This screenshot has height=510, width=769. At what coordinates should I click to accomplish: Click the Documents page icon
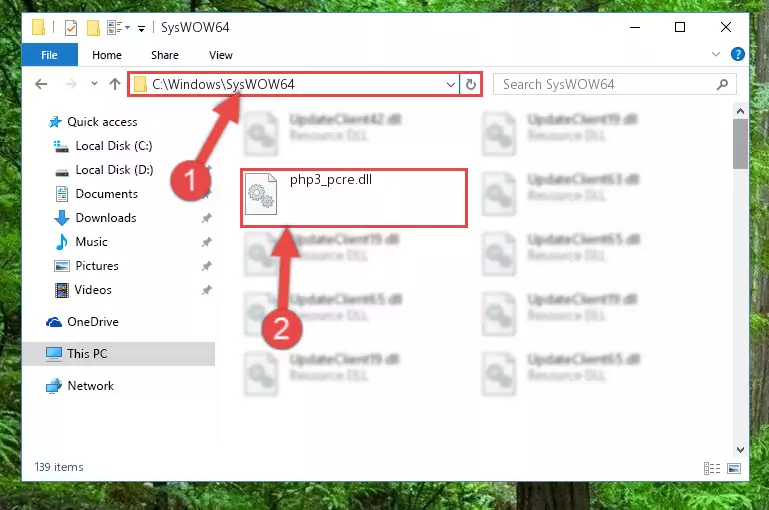(x=62, y=194)
